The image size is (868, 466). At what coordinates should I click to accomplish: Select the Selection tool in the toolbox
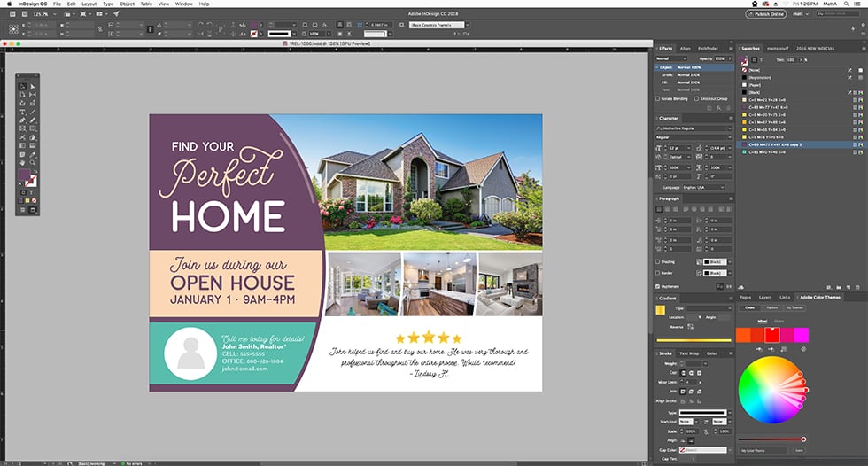tap(23, 86)
